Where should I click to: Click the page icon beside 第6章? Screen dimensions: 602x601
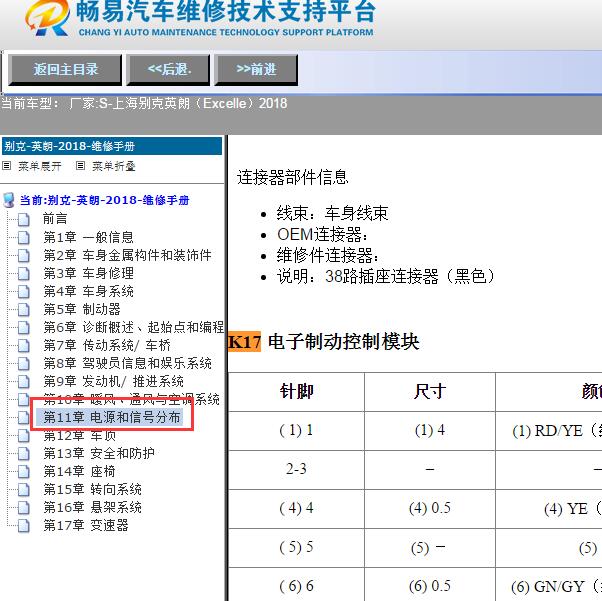(x=24, y=328)
